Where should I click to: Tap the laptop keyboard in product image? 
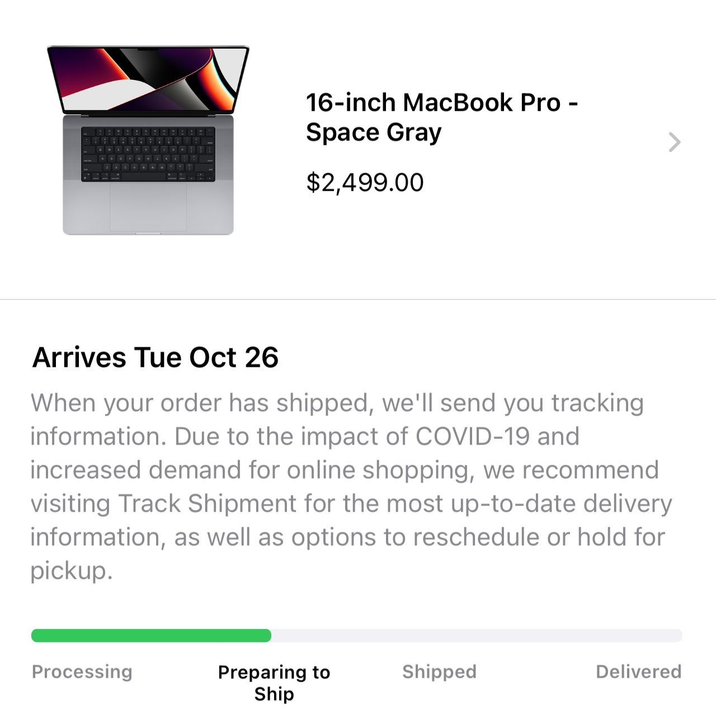click(x=148, y=154)
